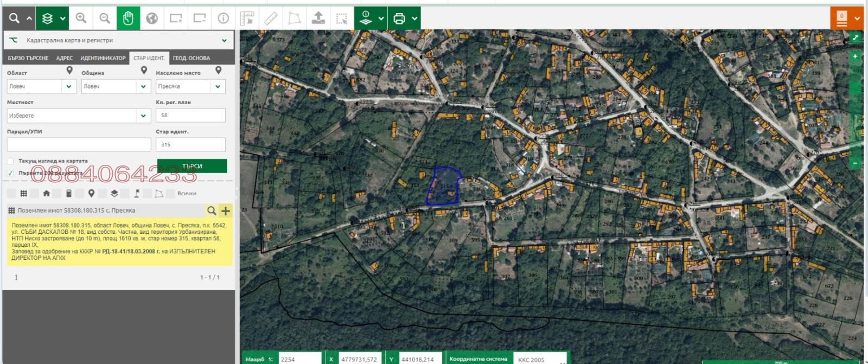The height and width of the screenshot is (364, 868).
Task: Toggle the 'Всички' filter checkbox
Action: tap(171, 194)
